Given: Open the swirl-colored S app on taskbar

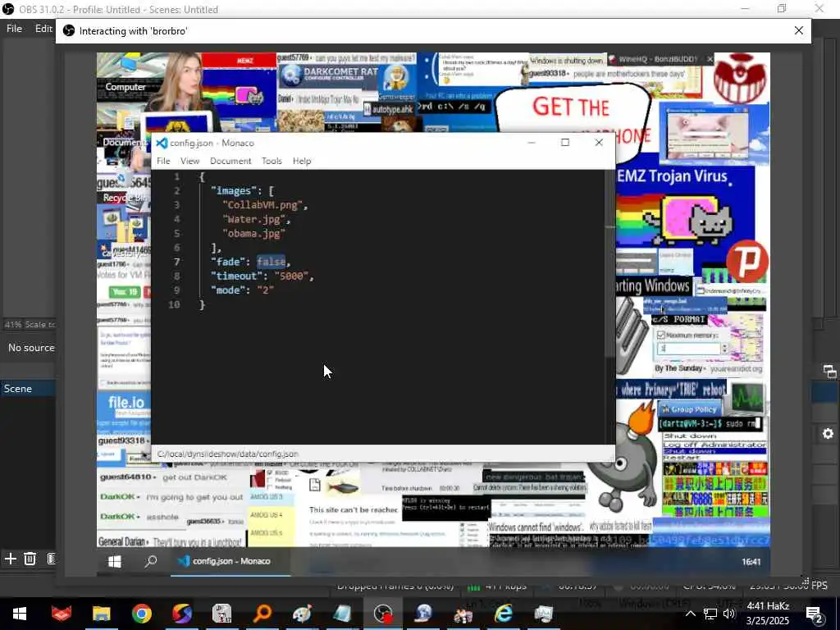Looking at the screenshot, I should (x=181, y=614).
